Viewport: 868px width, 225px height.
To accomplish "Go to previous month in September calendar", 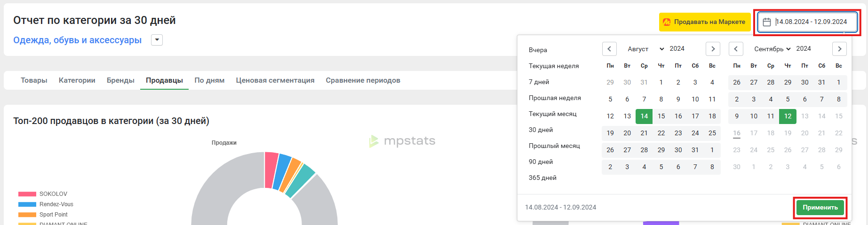I will (736, 49).
